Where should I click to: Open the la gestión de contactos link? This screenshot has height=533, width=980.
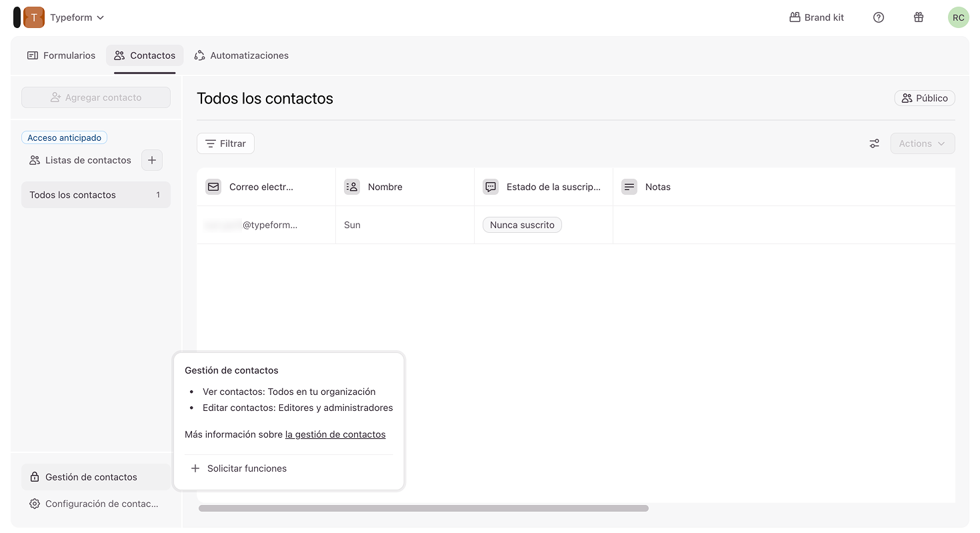click(x=335, y=434)
